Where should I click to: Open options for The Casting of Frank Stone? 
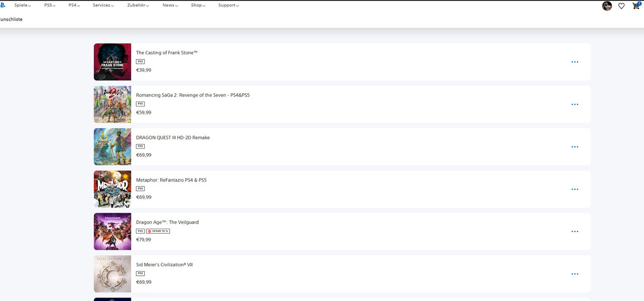(575, 62)
